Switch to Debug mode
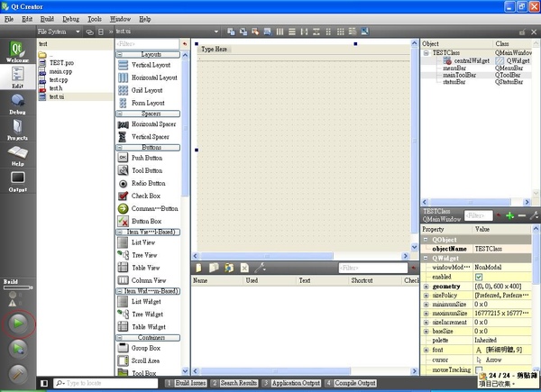 point(17,104)
